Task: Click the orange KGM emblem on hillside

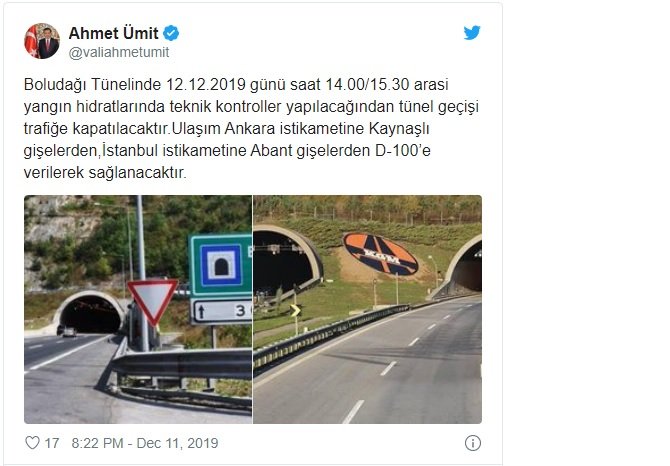Action: [380, 254]
